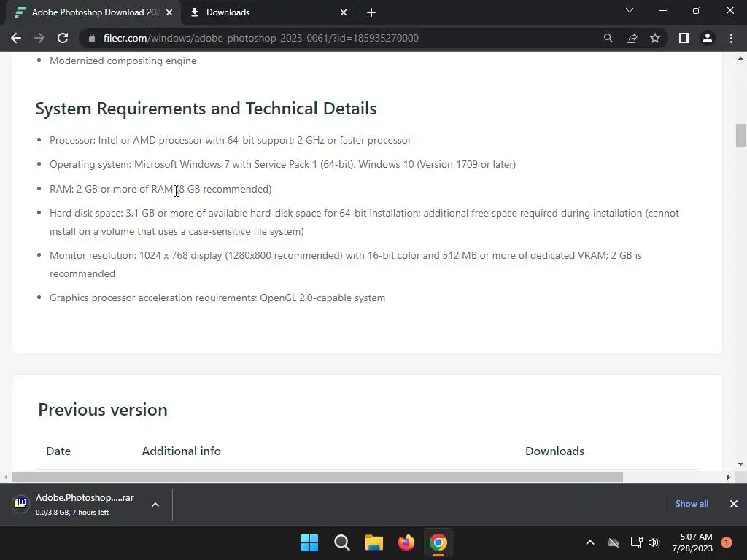Click the 'Additional info' column header
The height and width of the screenshot is (560, 747).
(x=182, y=451)
